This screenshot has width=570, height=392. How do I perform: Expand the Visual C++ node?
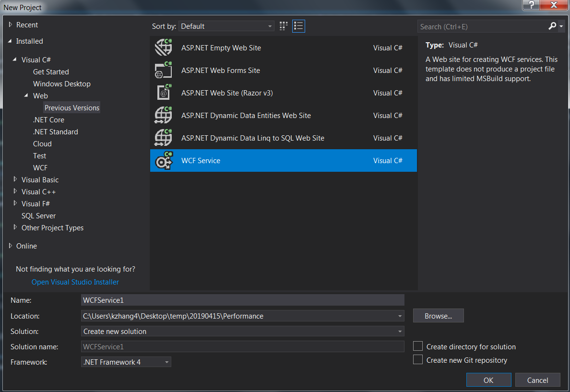tap(15, 191)
